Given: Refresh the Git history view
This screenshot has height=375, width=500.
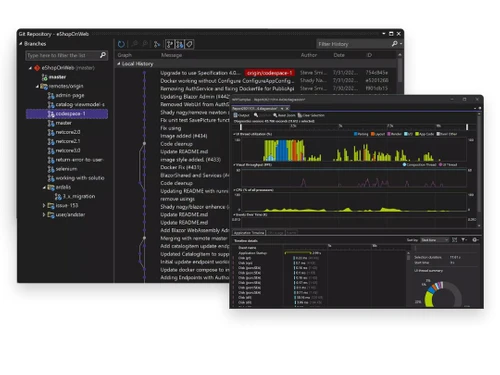Looking at the screenshot, I should click(121, 44).
